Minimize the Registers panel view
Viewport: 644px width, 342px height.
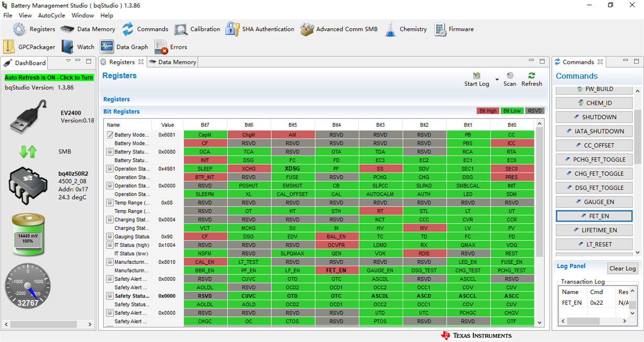point(531,61)
